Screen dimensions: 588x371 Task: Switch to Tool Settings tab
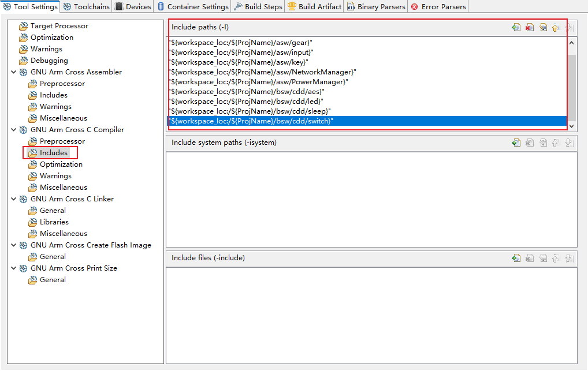click(x=31, y=6)
